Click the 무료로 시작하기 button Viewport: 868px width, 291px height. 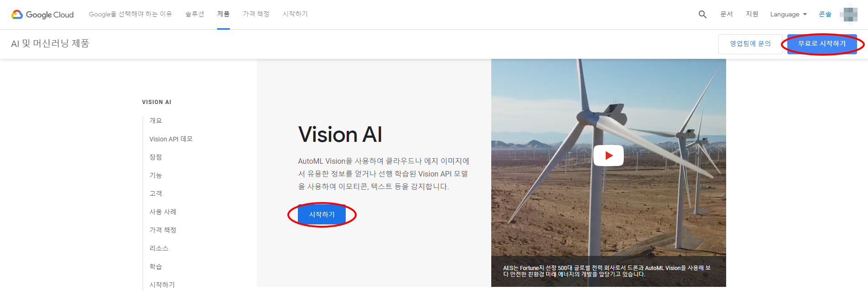822,44
